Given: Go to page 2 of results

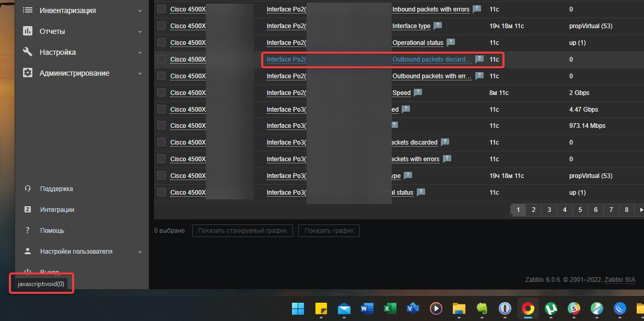Looking at the screenshot, I should (x=533, y=210).
